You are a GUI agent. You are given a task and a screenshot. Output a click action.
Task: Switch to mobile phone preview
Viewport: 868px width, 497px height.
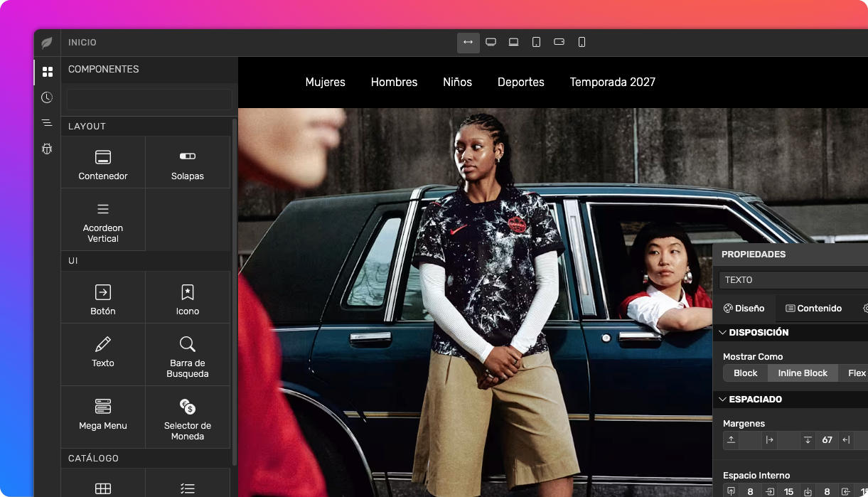[582, 43]
